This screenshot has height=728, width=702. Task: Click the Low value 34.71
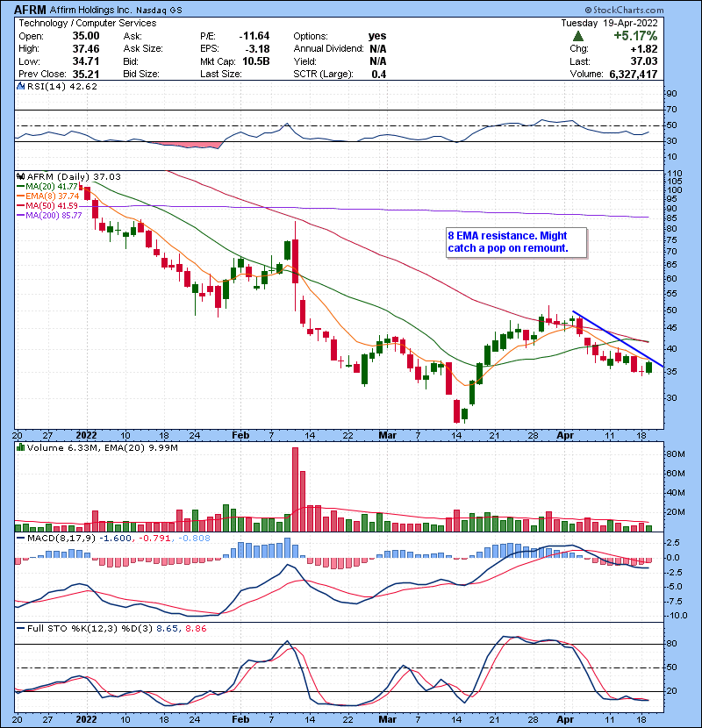(86, 61)
